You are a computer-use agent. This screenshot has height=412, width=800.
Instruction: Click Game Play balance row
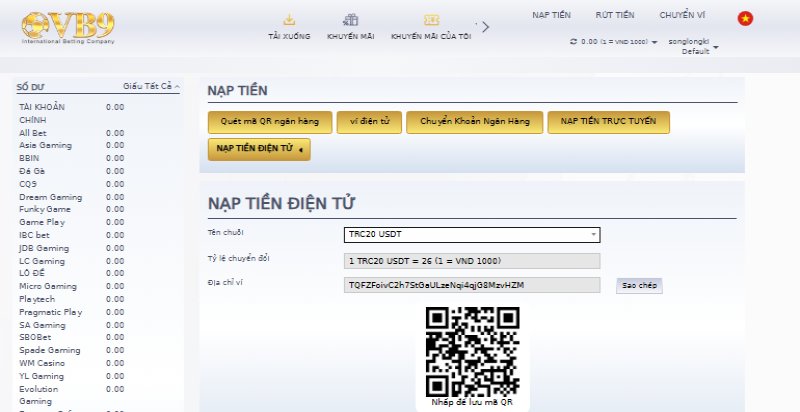pyautogui.click(x=71, y=222)
